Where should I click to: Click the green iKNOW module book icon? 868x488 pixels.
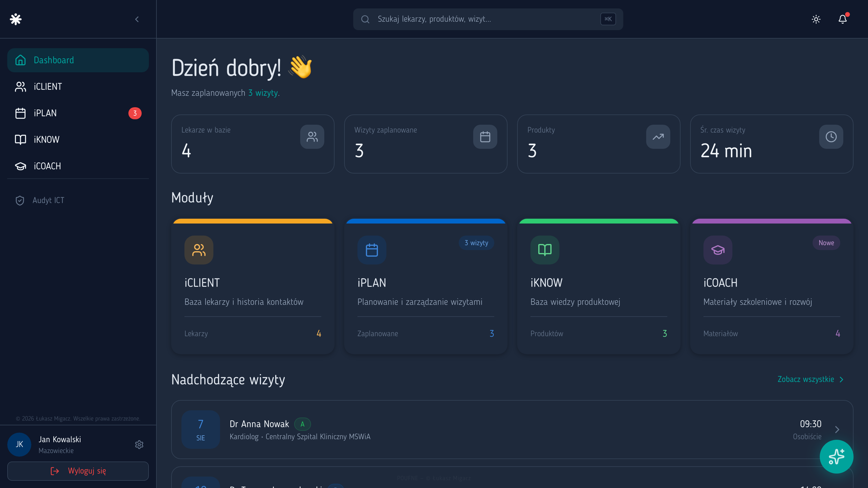[545, 250]
